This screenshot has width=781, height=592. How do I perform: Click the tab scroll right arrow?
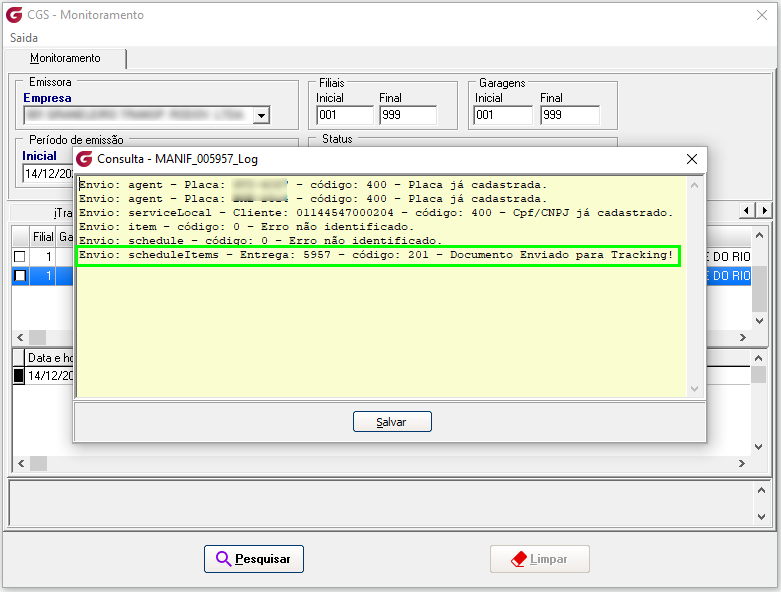[x=764, y=211]
